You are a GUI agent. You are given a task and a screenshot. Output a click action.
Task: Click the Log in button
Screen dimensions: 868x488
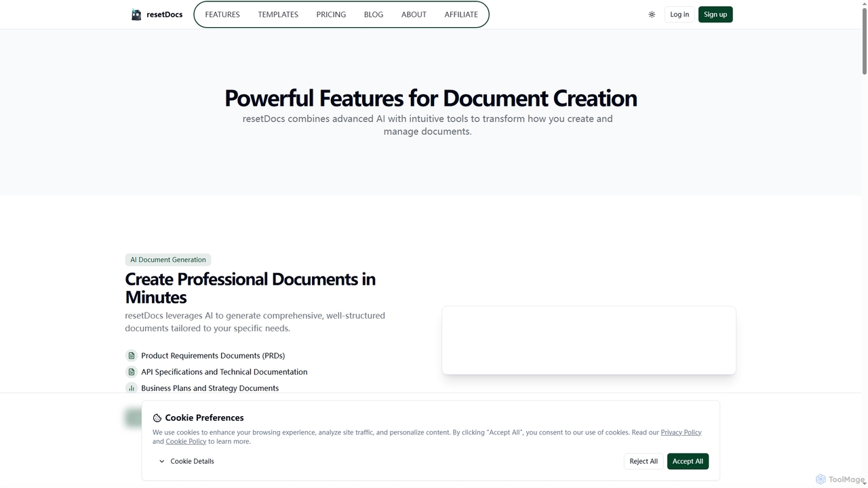coord(679,14)
